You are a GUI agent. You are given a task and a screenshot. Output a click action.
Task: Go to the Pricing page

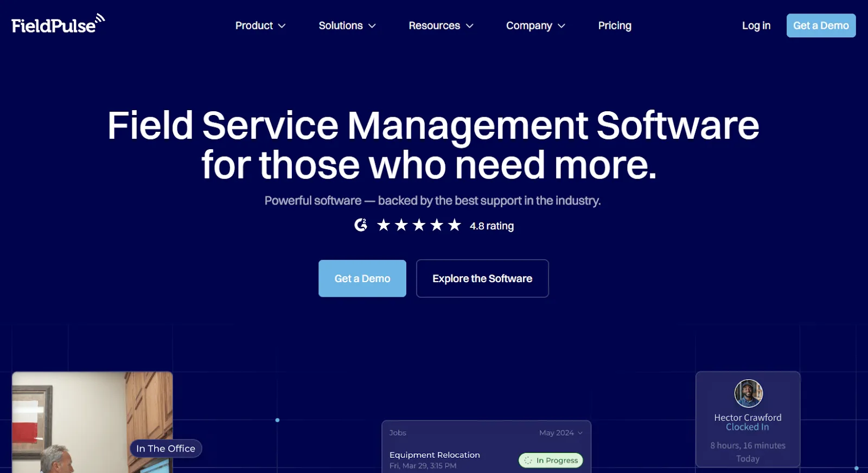[x=615, y=25]
